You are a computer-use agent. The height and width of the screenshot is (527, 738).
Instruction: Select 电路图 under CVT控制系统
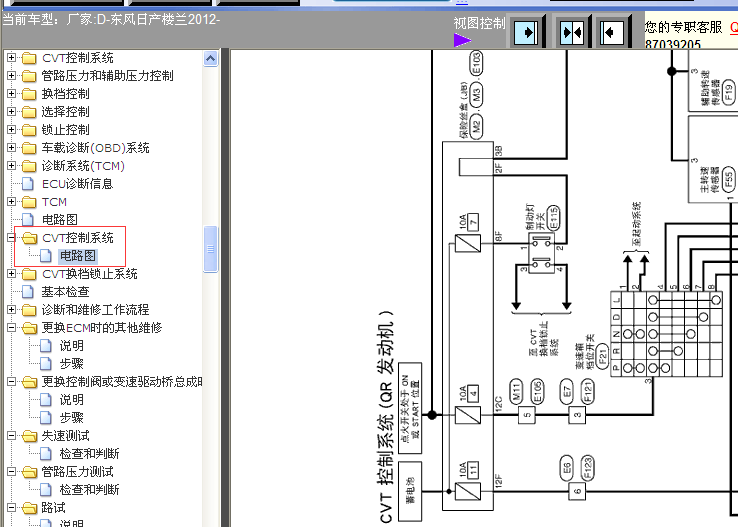(x=78, y=256)
